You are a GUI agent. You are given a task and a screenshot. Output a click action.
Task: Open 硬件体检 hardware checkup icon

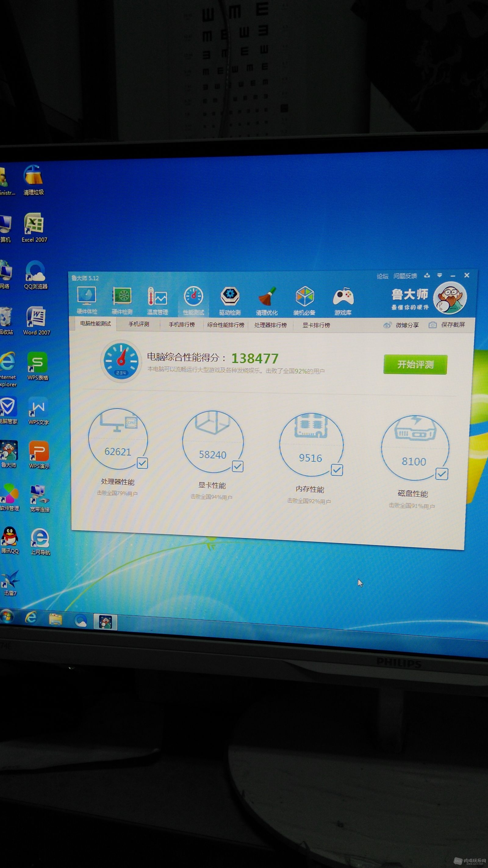pos(87,300)
